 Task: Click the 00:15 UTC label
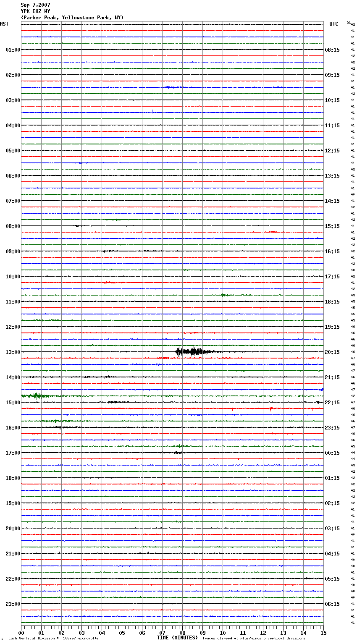pyautogui.click(x=332, y=453)
